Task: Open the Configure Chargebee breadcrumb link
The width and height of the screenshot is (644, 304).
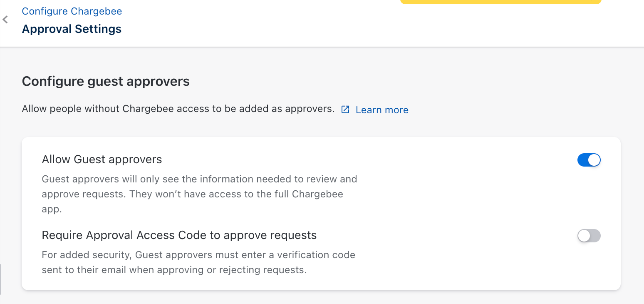Action: tap(72, 11)
